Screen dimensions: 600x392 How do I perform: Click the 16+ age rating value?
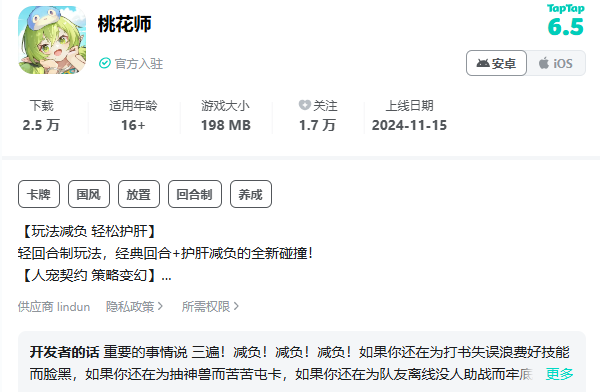click(133, 125)
